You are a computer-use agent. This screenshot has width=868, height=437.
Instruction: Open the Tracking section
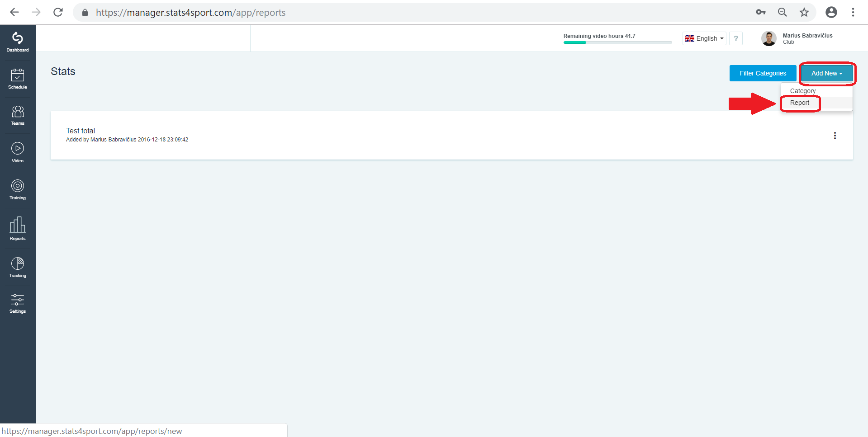point(18,268)
